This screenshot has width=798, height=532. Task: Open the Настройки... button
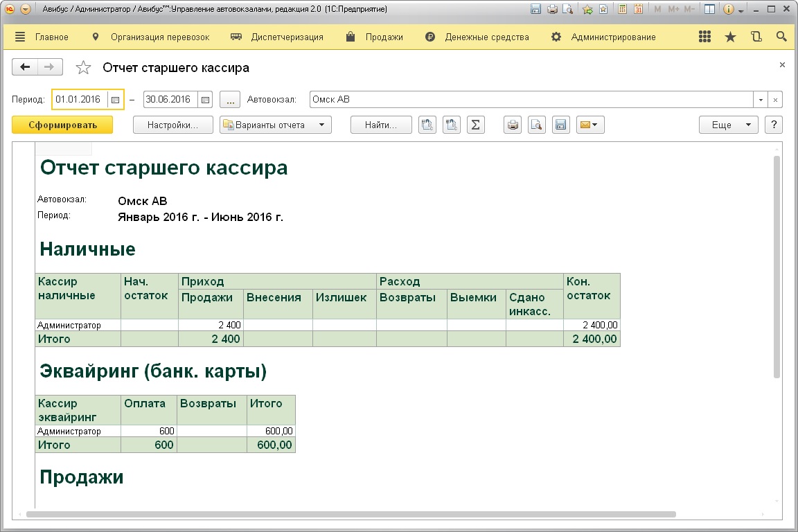click(172, 125)
